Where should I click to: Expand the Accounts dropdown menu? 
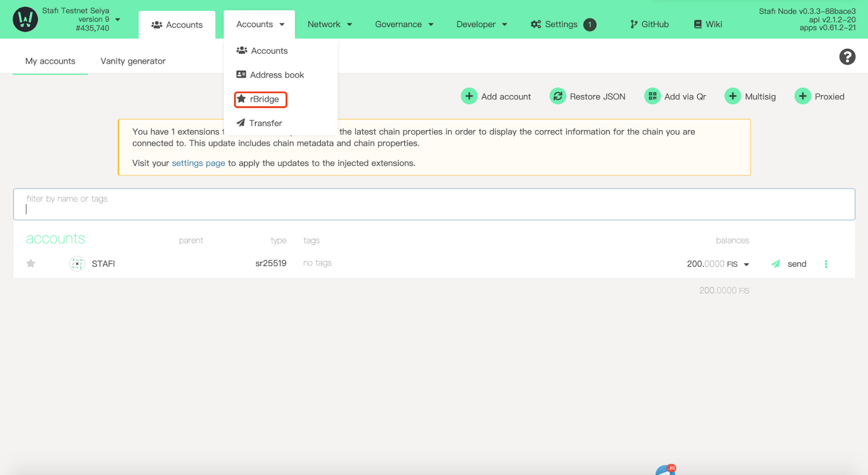point(260,24)
